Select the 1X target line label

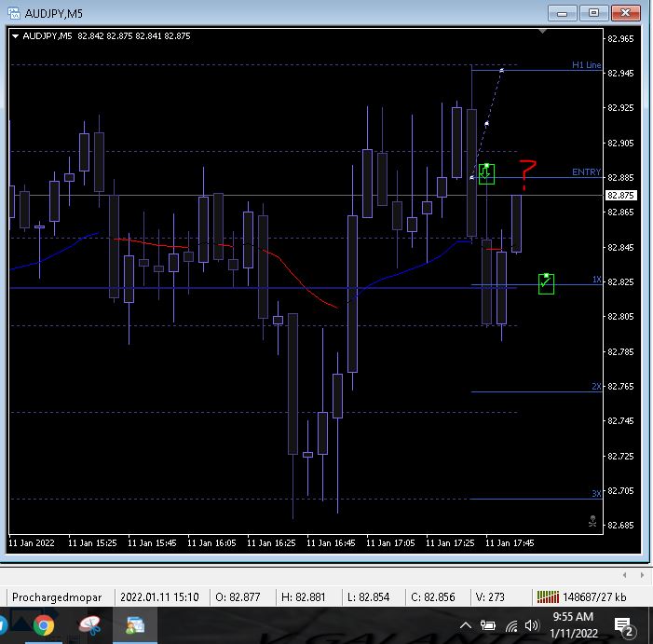tap(597, 280)
